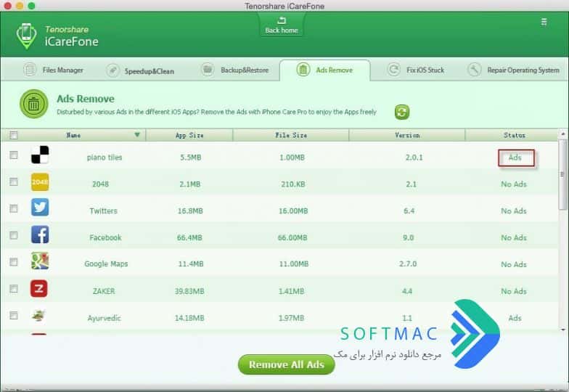Check the 2048 row checkbox
Screen dimensions: 569x392
click(13, 181)
